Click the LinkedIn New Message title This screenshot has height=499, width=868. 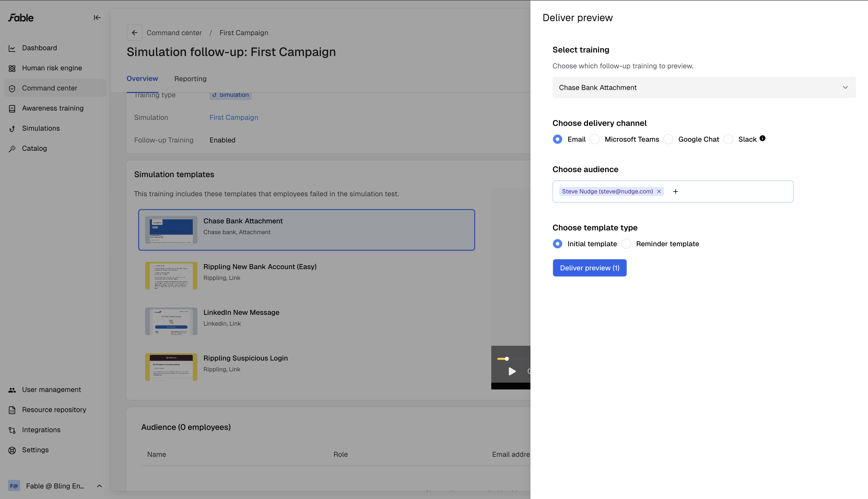[x=241, y=312]
